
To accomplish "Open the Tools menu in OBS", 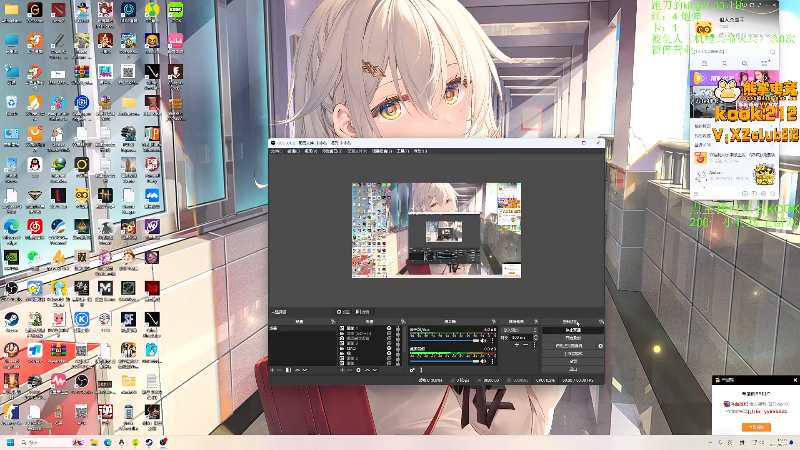I will click(x=403, y=151).
